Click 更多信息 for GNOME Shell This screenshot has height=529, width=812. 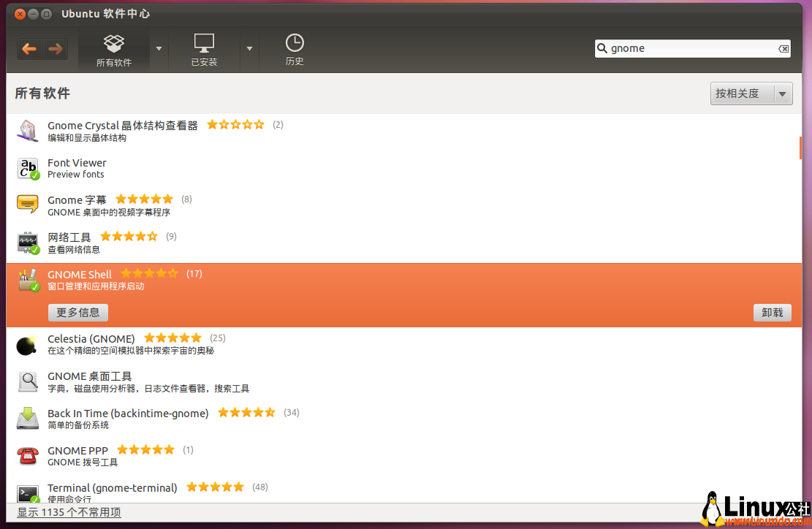[77, 312]
